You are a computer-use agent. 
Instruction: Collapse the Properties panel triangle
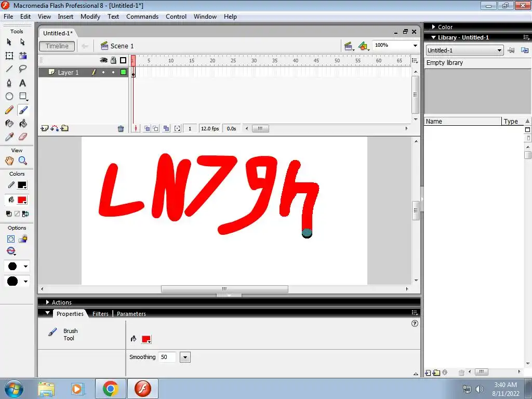coord(47,313)
